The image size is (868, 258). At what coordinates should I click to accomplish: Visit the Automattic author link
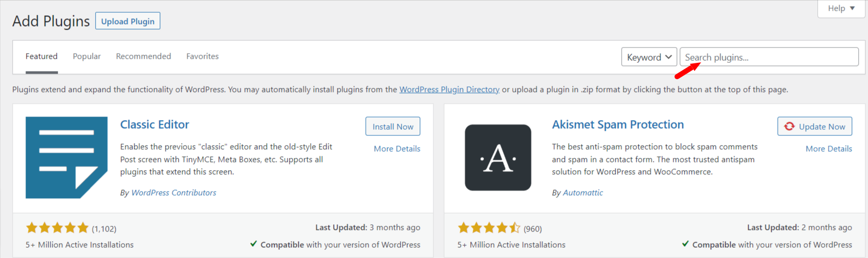(583, 193)
